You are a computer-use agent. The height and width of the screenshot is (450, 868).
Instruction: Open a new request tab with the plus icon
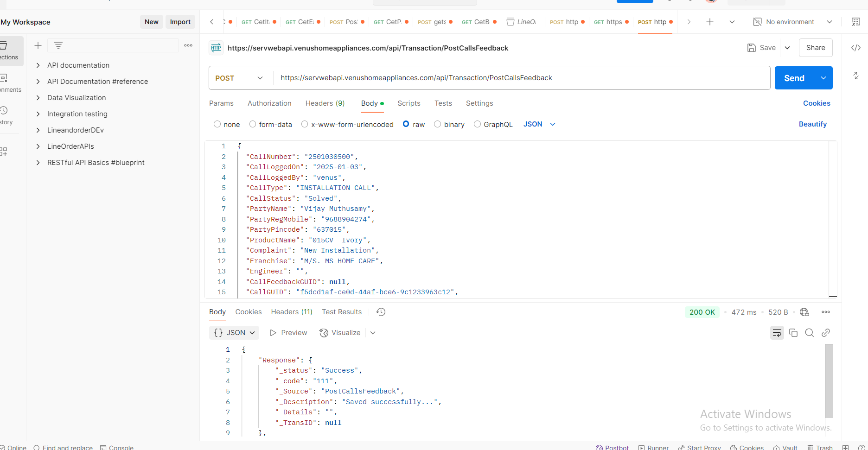point(709,22)
